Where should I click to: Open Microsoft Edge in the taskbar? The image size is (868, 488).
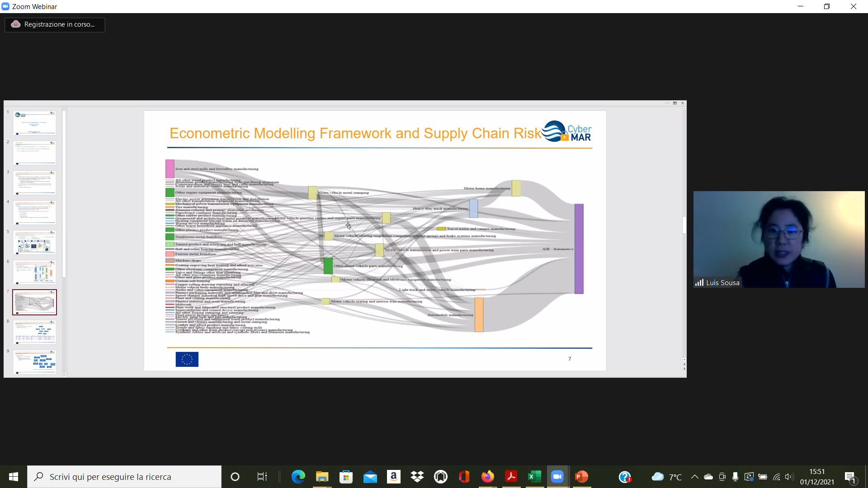tap(298, 477)
